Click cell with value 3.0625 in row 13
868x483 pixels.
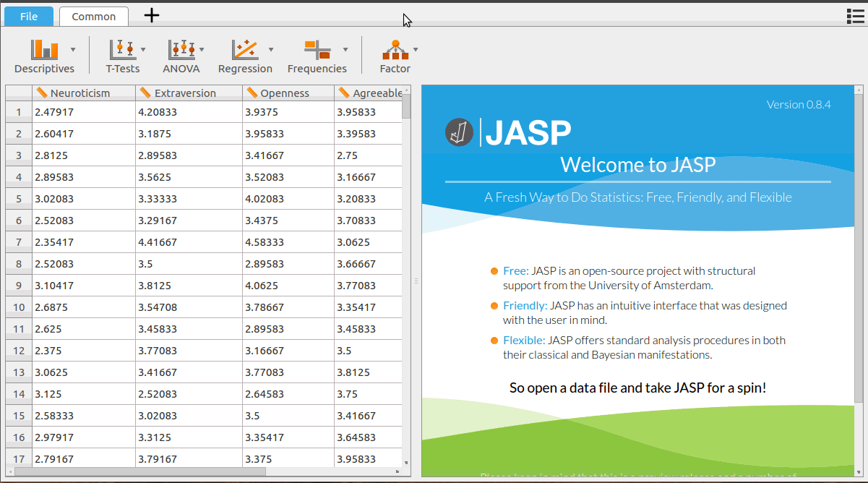point(84,372)
